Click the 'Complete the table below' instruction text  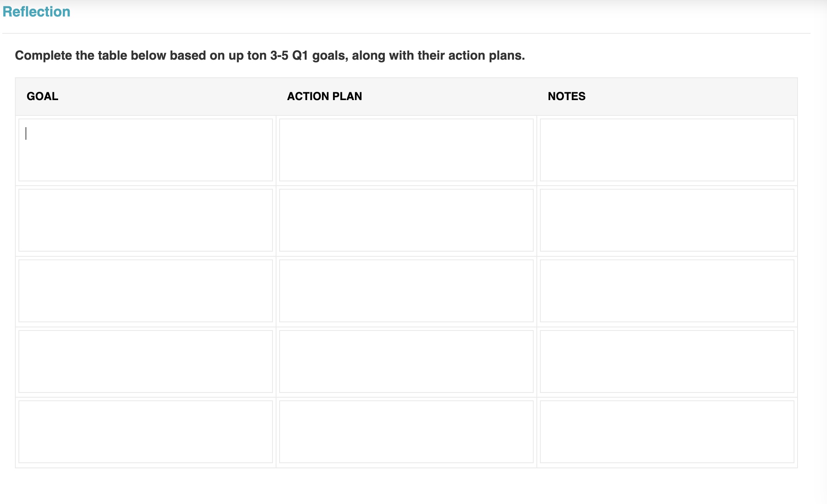tap(269, 55)
